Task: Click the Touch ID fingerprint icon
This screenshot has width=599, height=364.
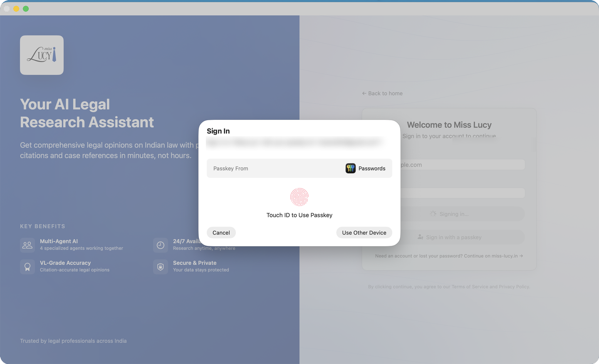Action: [x=299, y=197]
